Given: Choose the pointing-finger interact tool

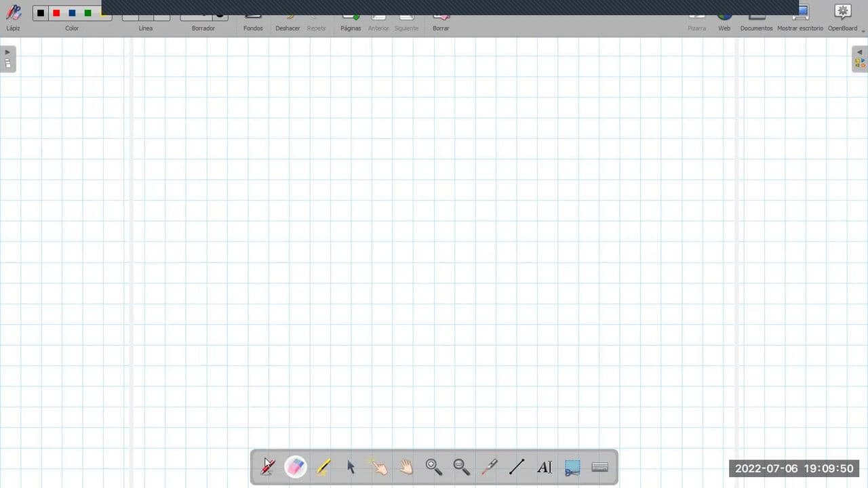Looking at the screenshot, I should (x=378, y=467).
